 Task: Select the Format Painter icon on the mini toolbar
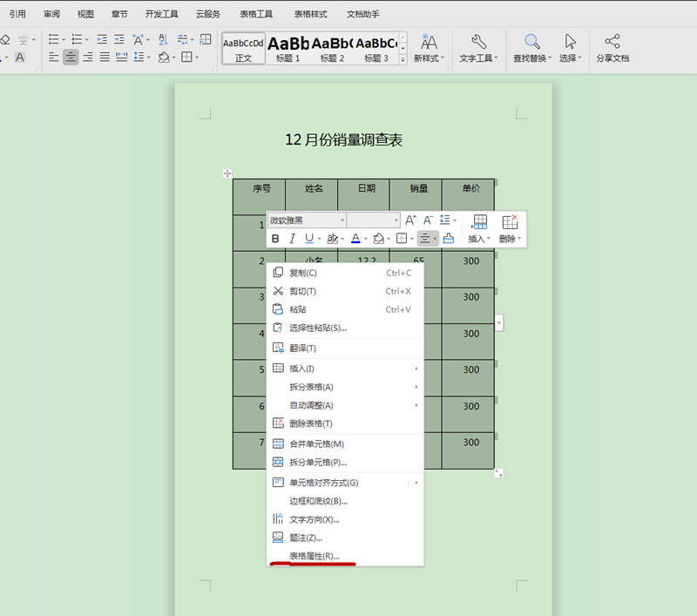tap(448, 239)
